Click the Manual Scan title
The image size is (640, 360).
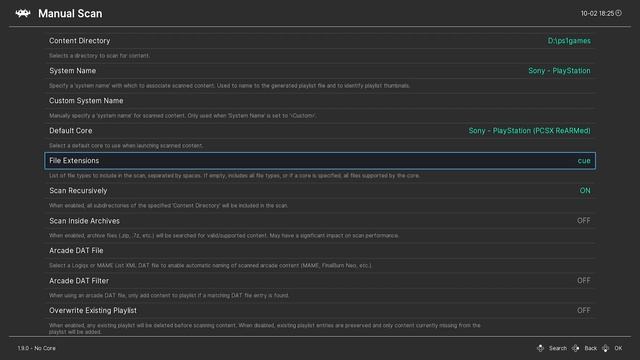point(70,13)
